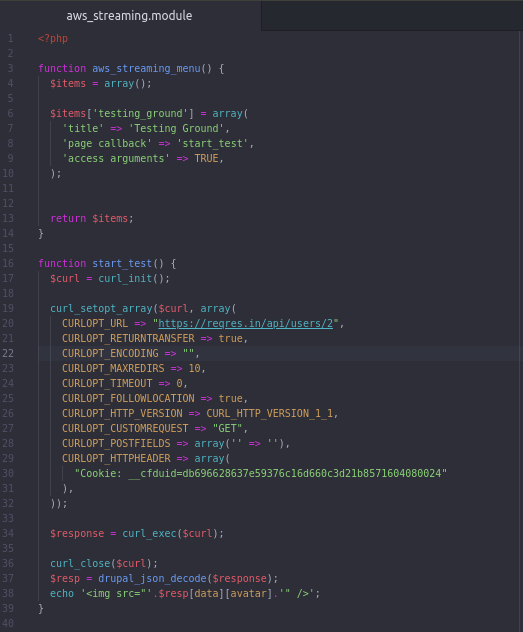Click the start_test function definition name
523x632 pixels.
[122, 264]
